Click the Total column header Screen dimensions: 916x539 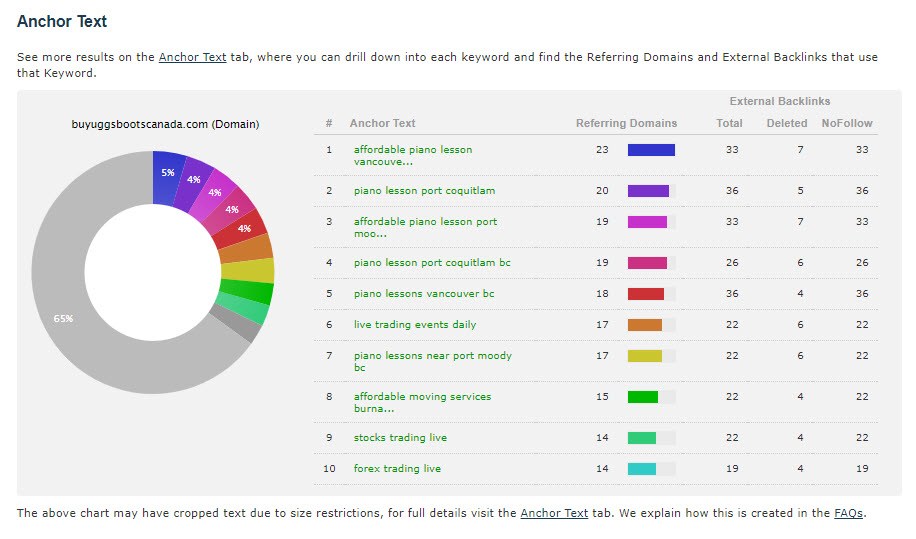(729, 124)
